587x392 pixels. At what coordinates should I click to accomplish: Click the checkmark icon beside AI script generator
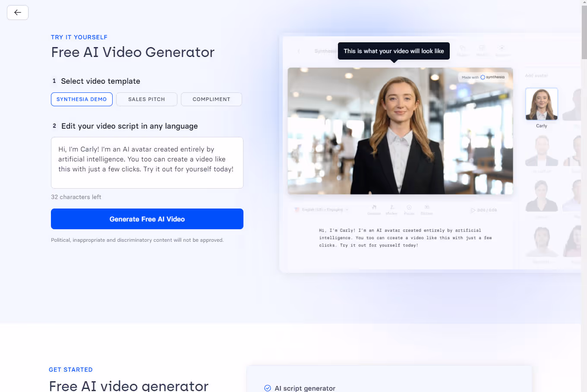268,388
